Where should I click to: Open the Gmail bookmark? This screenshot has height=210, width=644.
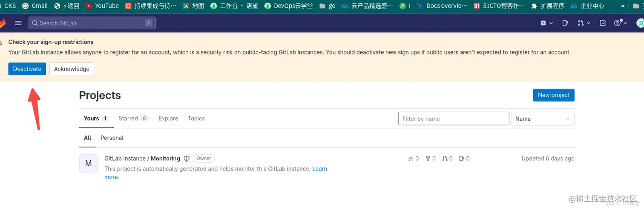click(x=35, y=6)
